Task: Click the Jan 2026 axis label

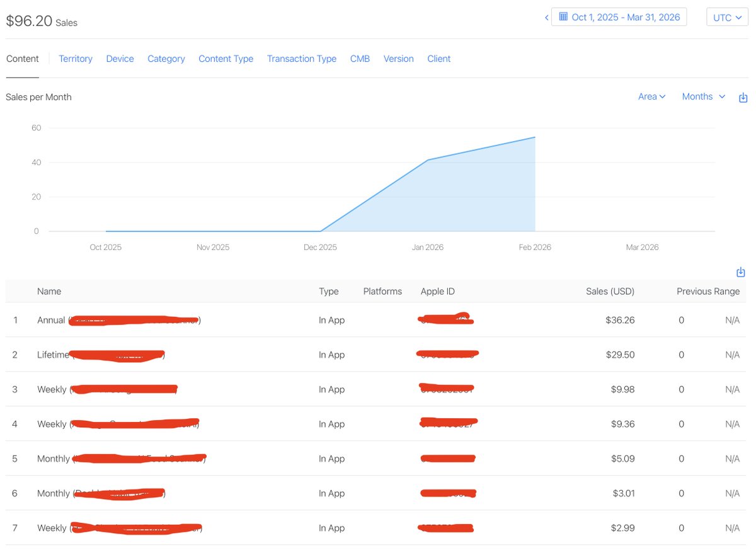Action: tap(428, 247)
